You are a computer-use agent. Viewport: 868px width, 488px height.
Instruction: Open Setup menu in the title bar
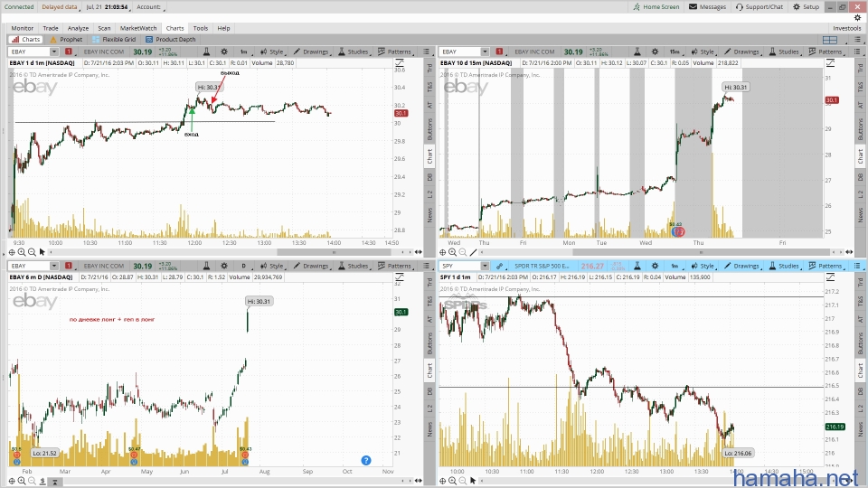[x=806, y=6]
